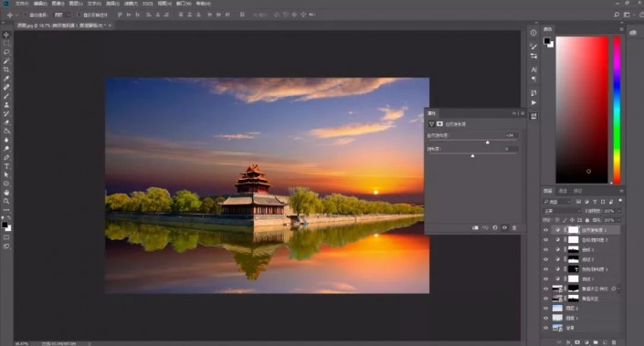The height and width of the screenshot is (346, 644).
Task: Create a new group from the Layers panel footer
Action: coord(596,342)
